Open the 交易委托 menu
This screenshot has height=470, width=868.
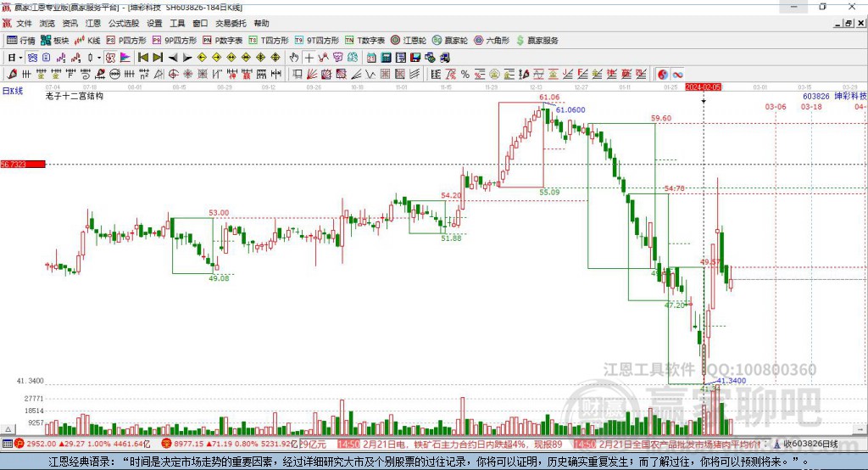[x=231, y=23]
